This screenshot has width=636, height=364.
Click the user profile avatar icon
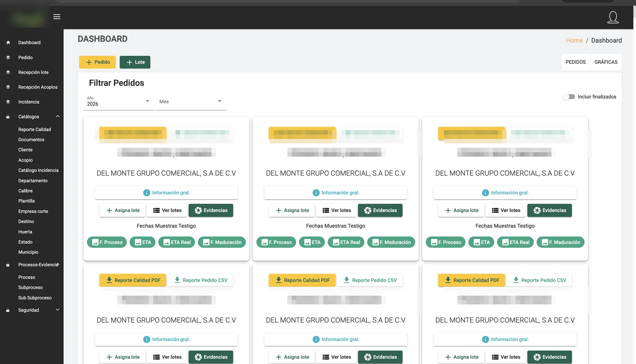613,17
